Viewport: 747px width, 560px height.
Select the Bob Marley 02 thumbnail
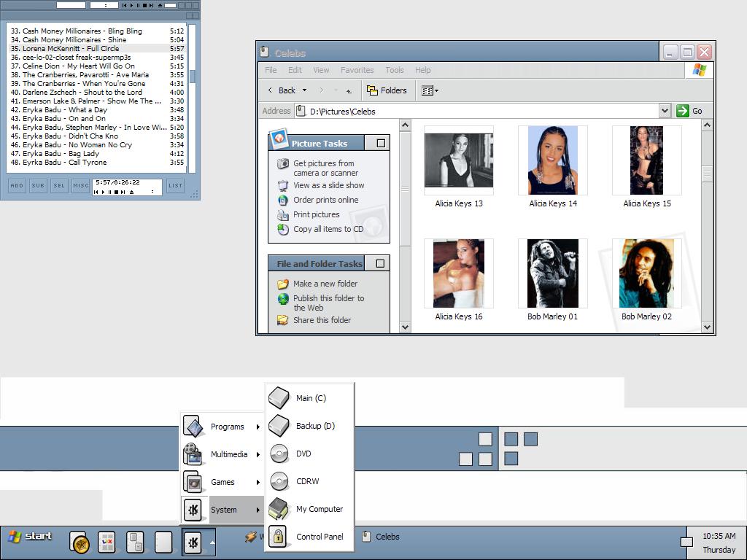click(x=646, y=273)
